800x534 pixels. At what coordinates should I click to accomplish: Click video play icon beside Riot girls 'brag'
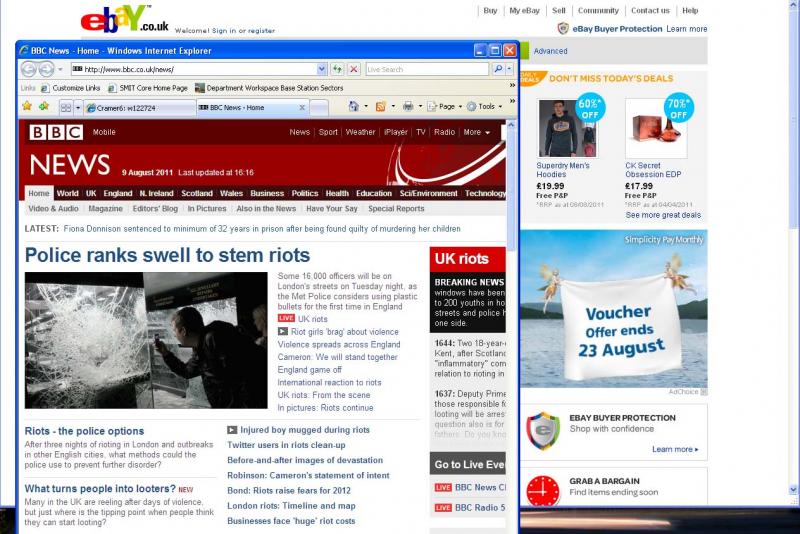(x=283, y=332)
